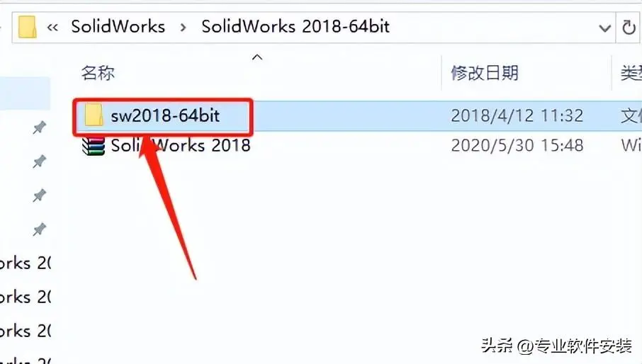This screenshot has height=364, width=642.
Task: Click the 2018/4/12 11:32 date cell
Action: (517, 115)
